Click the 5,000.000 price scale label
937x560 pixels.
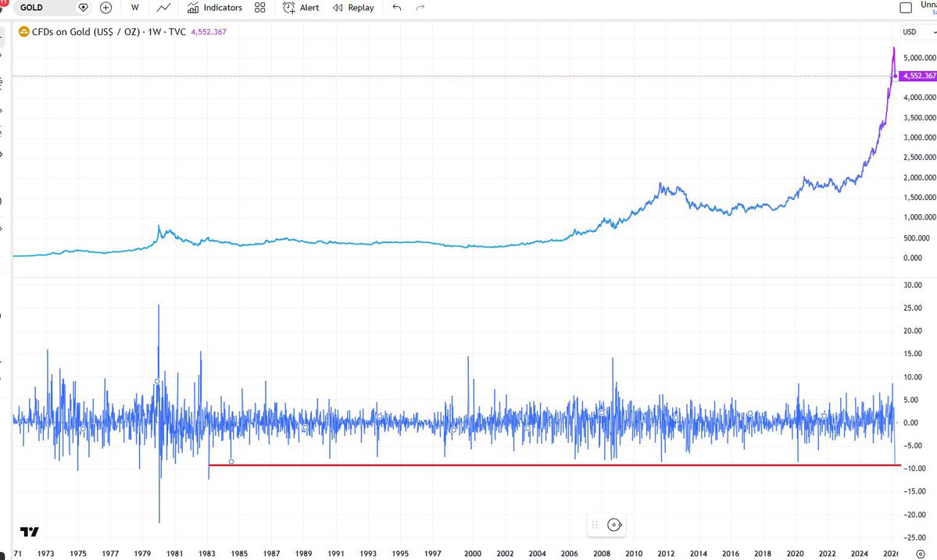point(920,58)
